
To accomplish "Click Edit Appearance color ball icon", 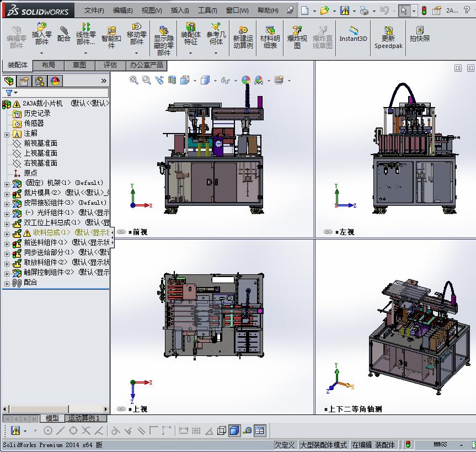I will click(246, 80).
